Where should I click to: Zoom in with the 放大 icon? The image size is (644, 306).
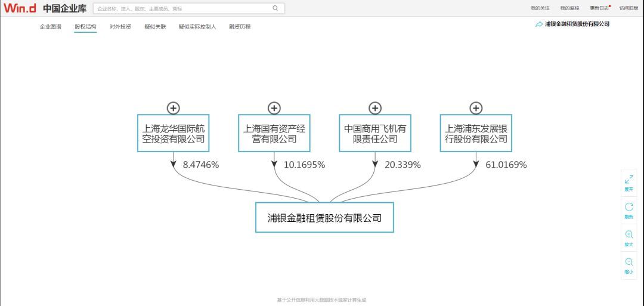pyautogui.click(x=629, y=234)
